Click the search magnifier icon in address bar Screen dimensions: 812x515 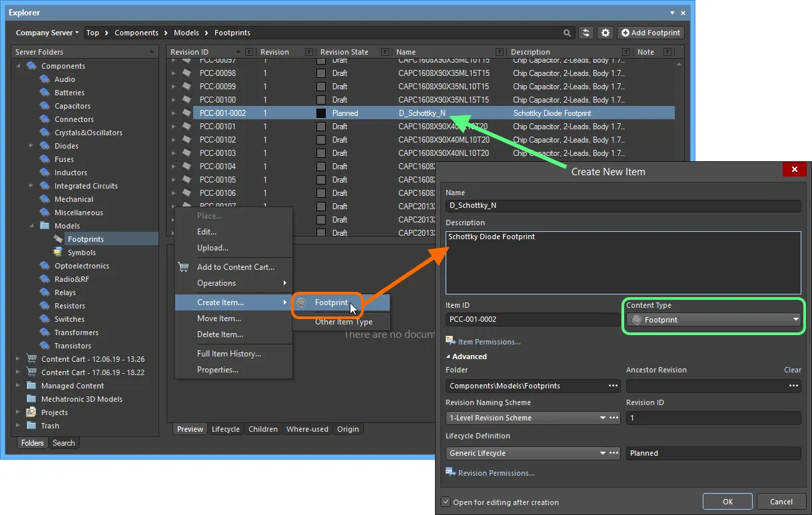568,33
